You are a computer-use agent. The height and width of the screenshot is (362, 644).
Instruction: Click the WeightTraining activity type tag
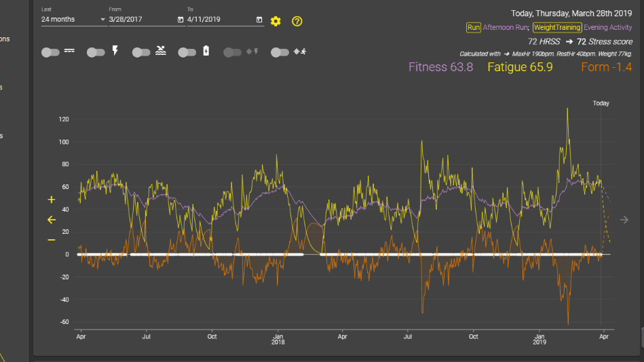tap(557, 28)
